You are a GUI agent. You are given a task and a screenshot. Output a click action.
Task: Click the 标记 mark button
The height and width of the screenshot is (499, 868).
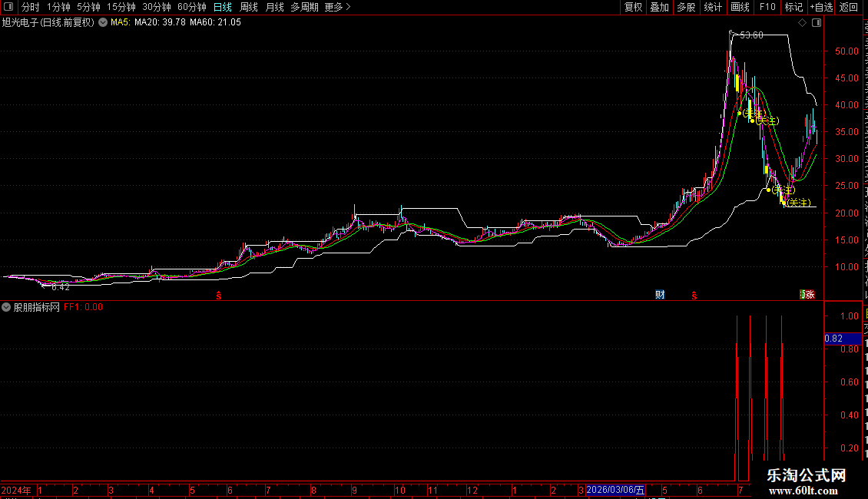click(793, 7)
